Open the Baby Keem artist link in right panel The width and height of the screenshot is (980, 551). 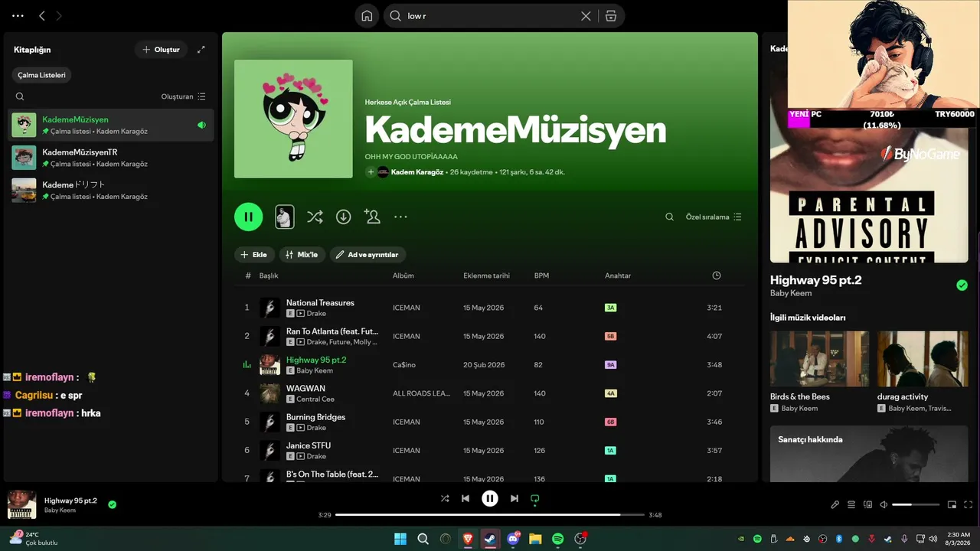click(x=791, y=293)
